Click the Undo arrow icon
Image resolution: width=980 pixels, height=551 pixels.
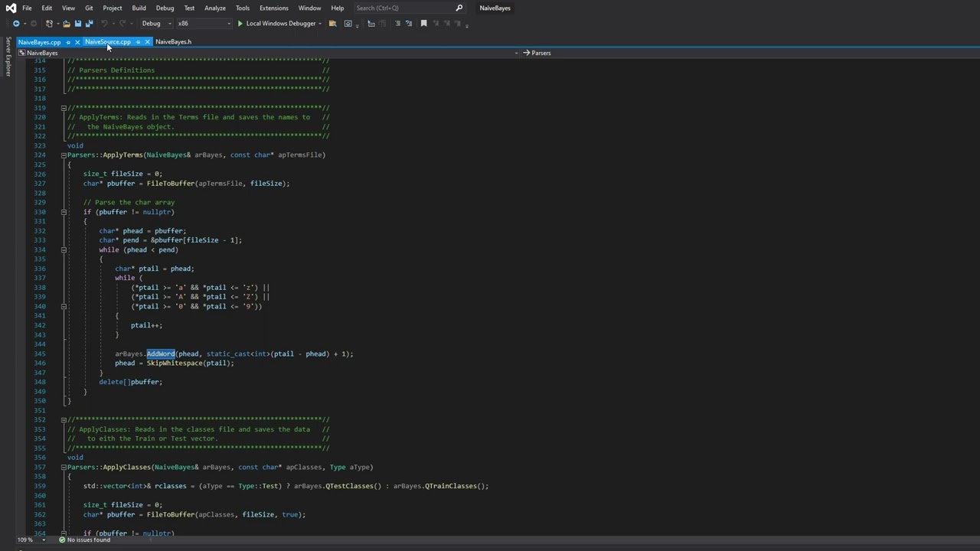pos(104,23)
